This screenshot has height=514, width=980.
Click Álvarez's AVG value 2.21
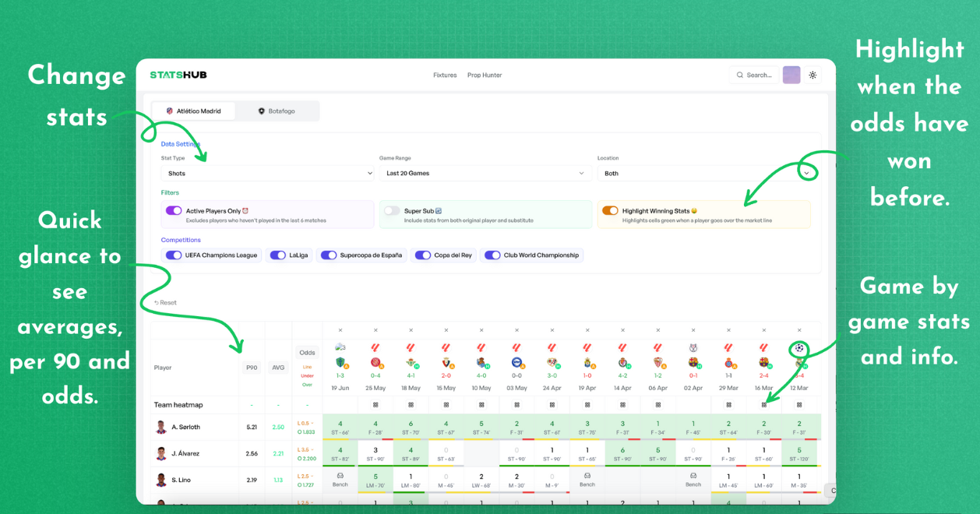[x=278, y=453]
